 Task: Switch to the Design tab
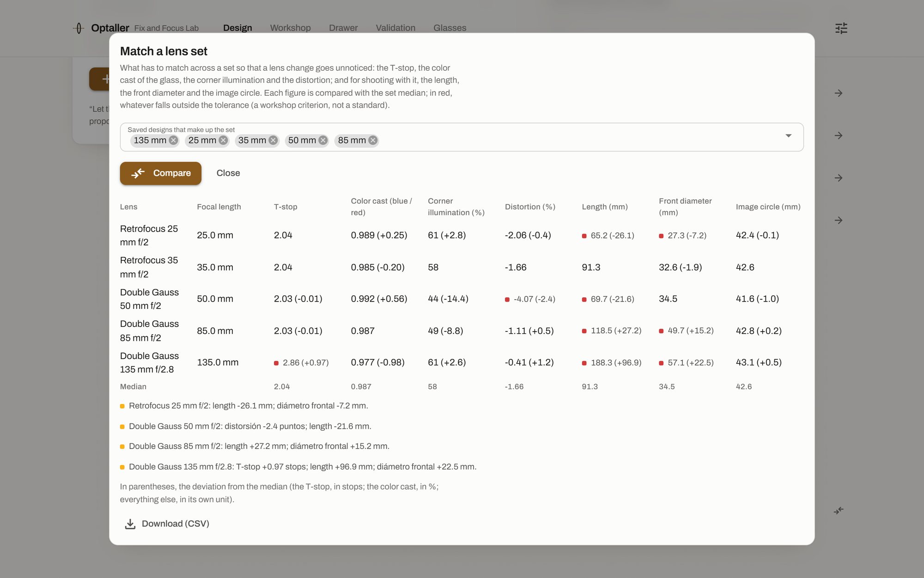pyautogui.click(x=237, y=28)
